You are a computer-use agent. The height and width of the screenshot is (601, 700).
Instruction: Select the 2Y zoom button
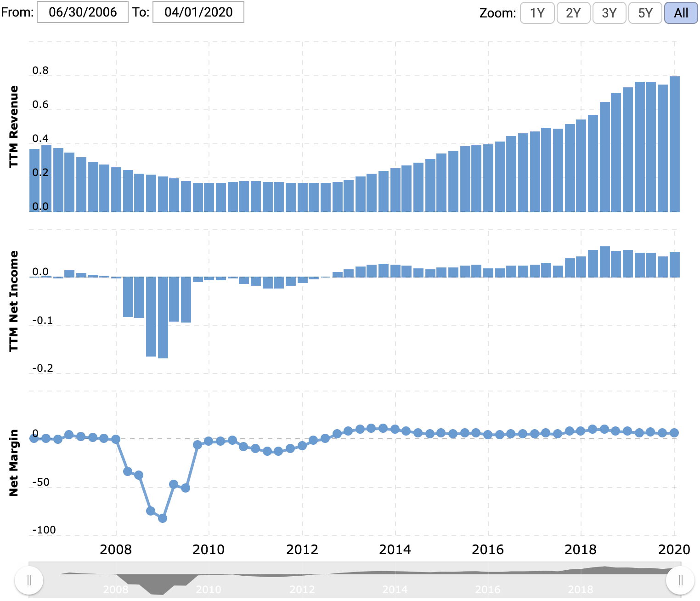573,13
